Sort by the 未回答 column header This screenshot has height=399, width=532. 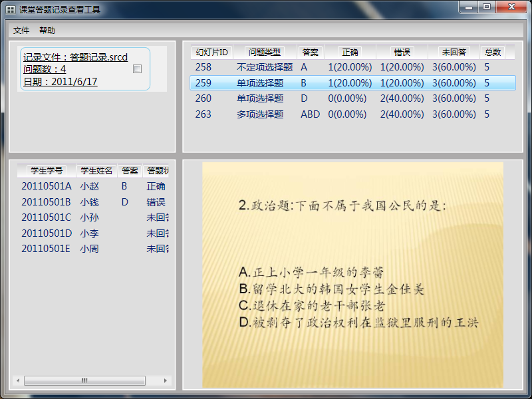point(454,52)
